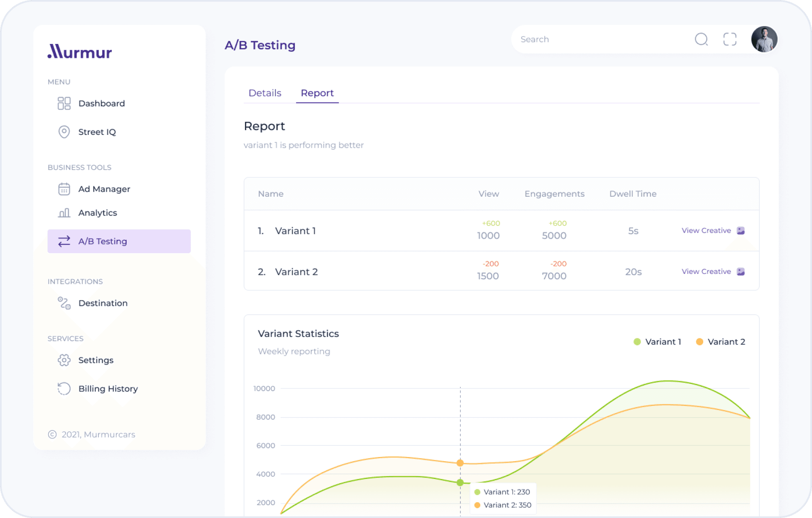Toggle Variant 2 in chart legend
Viewport: 812px width, 518px height.
(x=721, y=342)
